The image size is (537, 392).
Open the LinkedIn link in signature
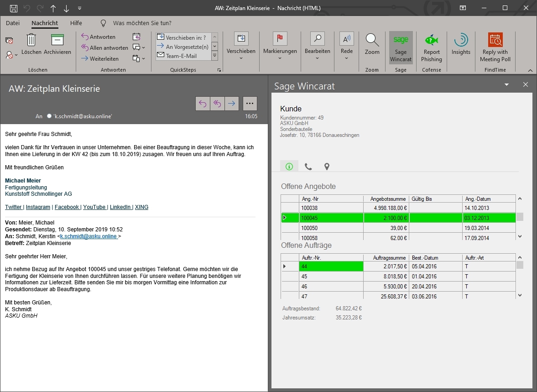120,207
